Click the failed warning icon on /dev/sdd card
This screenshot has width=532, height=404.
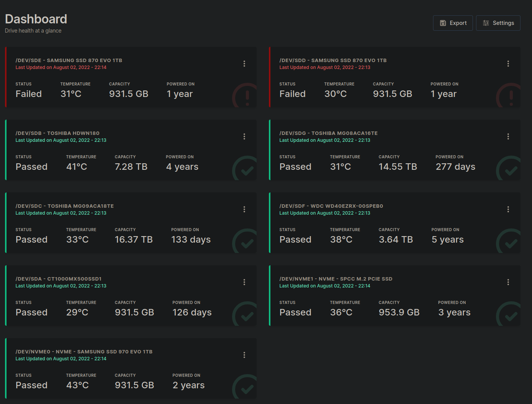point(509,95)
